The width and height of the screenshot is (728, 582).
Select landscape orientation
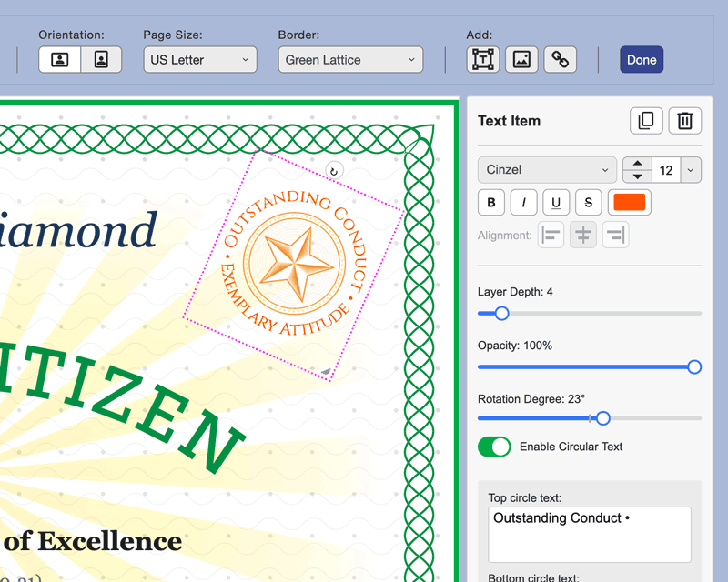(60, 59)
